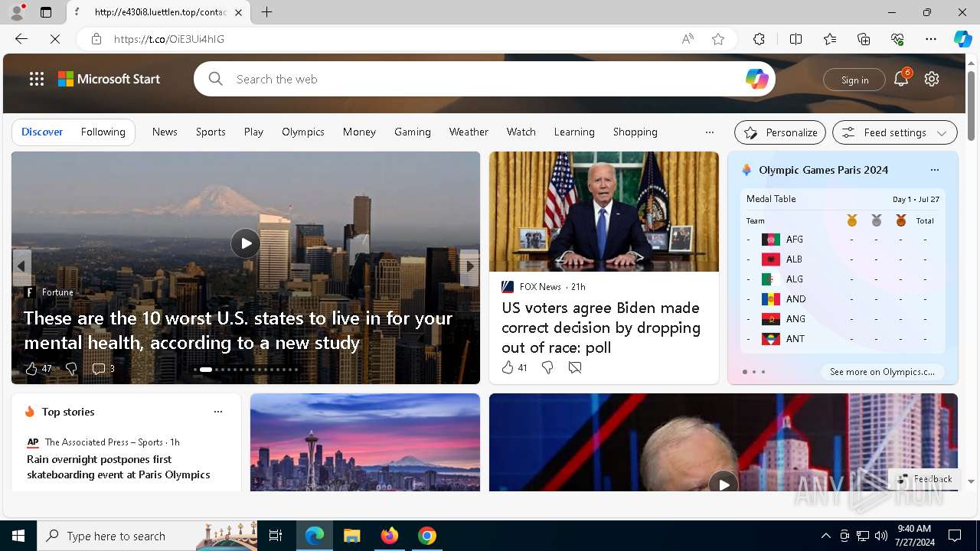
Task: Show more categories ellipsis
Action: click(710, 132)
